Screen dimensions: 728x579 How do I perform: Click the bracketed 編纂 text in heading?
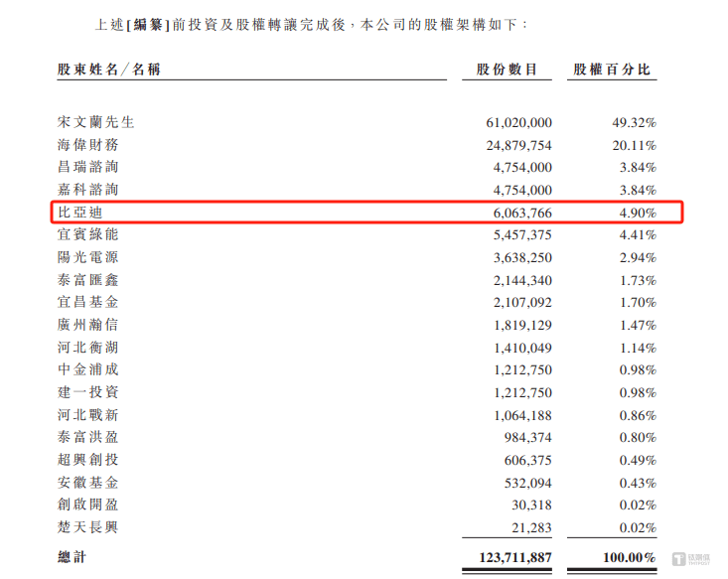(x=148, y=25)
